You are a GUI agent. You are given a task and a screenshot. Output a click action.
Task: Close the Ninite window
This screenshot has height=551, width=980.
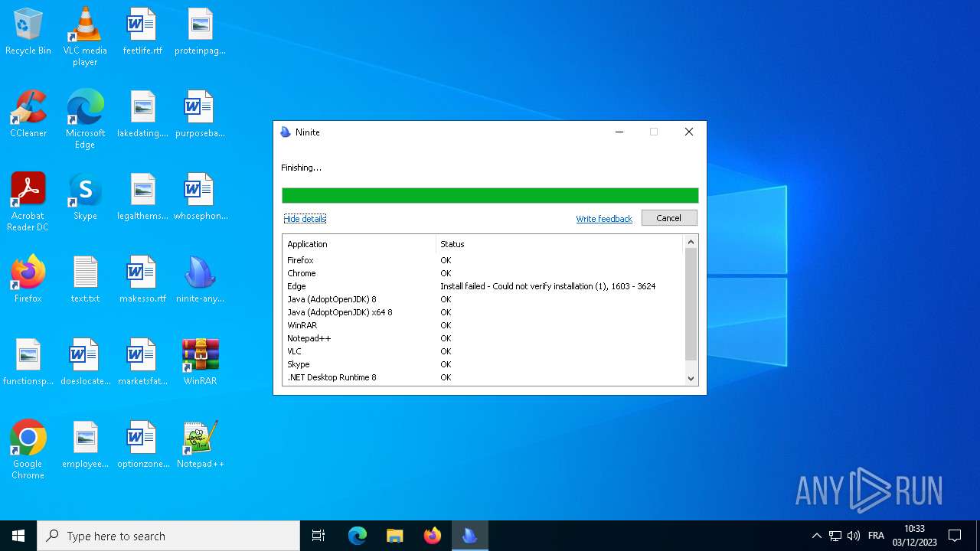point(689,132)
